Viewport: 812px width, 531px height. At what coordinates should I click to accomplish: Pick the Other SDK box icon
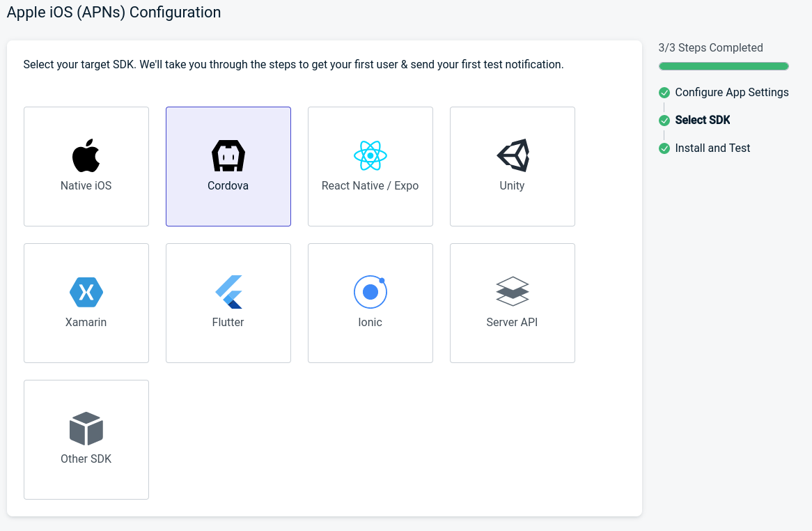pyautogui.click(x=86, y=429)
